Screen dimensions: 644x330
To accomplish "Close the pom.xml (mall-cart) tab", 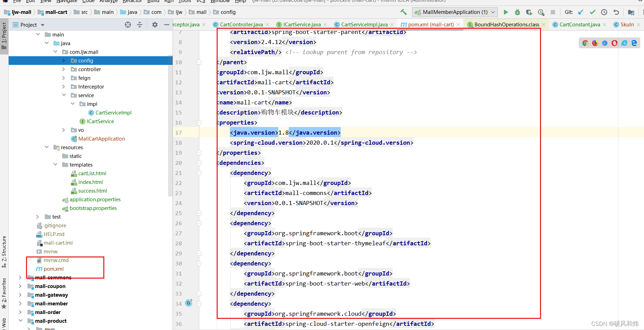I will point(458,25).
